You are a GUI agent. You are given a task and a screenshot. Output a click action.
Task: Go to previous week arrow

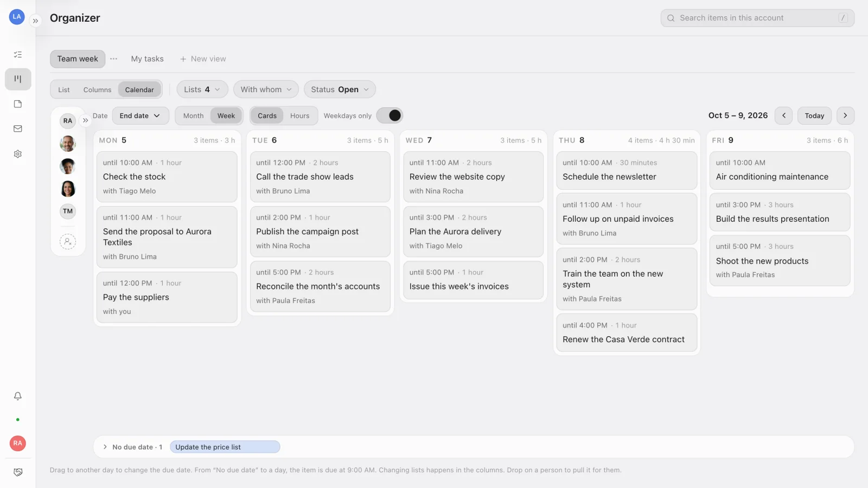click(784, 115)
